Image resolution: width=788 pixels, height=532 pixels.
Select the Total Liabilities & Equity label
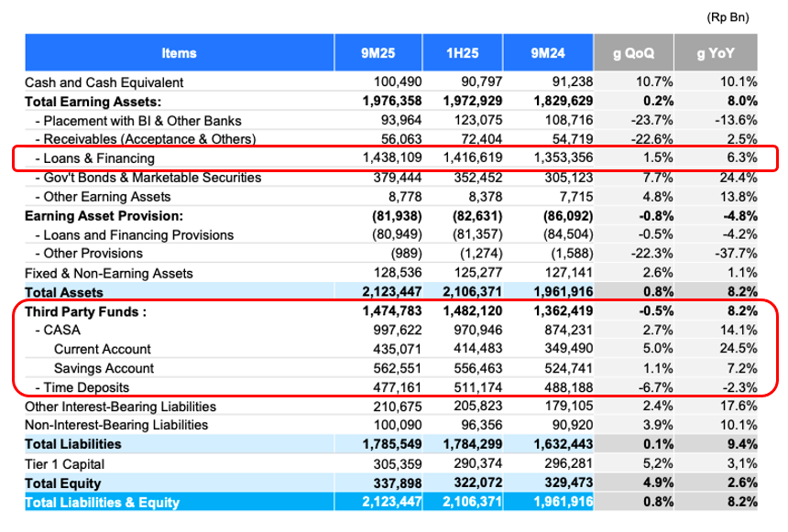102,502
